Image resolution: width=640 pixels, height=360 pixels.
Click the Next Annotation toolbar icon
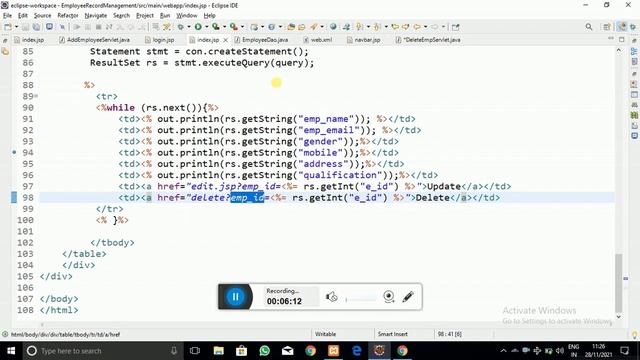(x=360, y=27)
